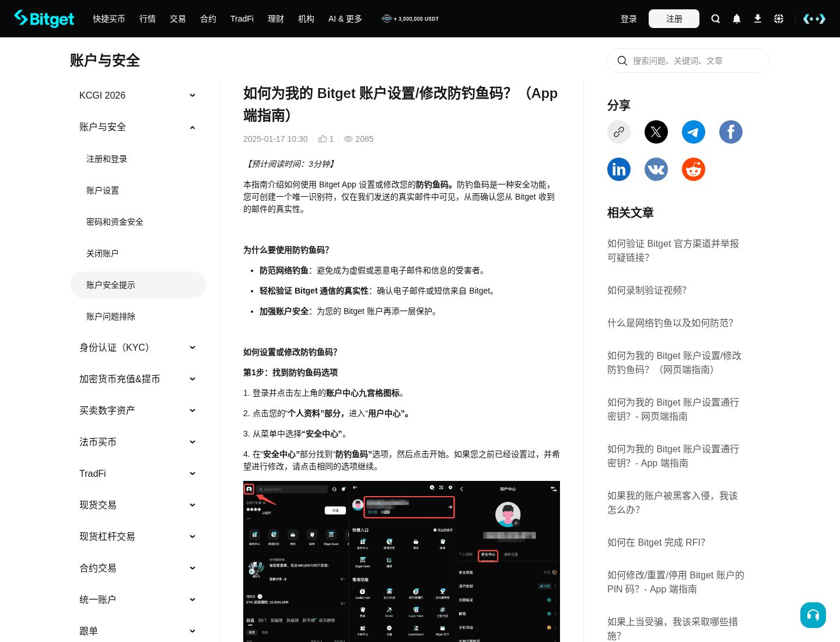Share the article on VK

[656, 169]
